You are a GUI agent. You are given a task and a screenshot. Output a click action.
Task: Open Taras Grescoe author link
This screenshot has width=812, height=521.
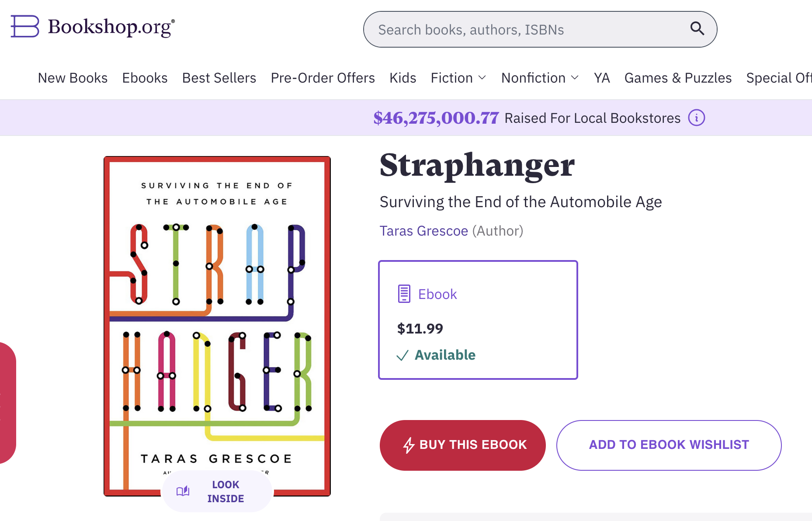tap(423, 231)
